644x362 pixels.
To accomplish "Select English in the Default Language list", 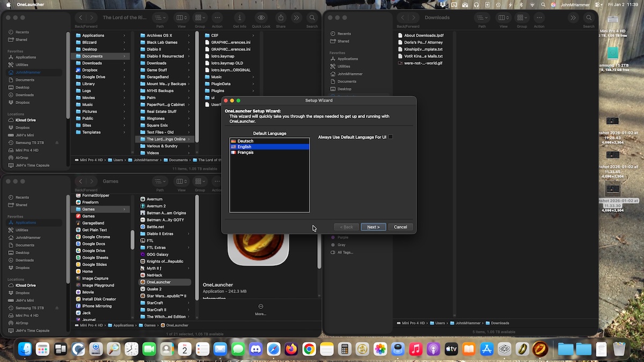I will (x=269, y=146).
